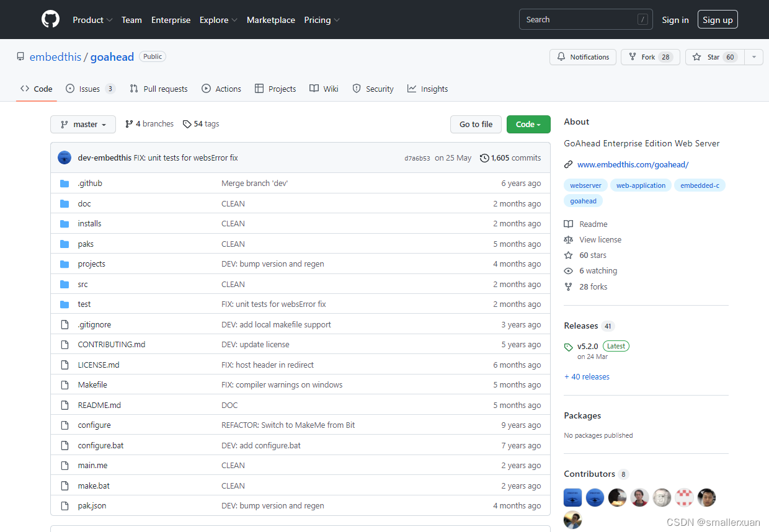Click the webserver topic tag
Viewport: 769px width, 532px height.
pyautogui.click(x=586, y=185)
